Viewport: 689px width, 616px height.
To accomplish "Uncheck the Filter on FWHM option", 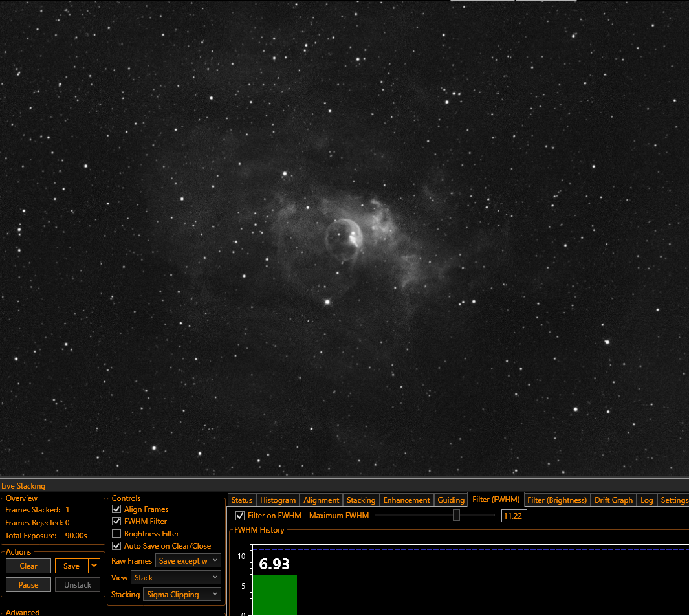I will [240, 516].
